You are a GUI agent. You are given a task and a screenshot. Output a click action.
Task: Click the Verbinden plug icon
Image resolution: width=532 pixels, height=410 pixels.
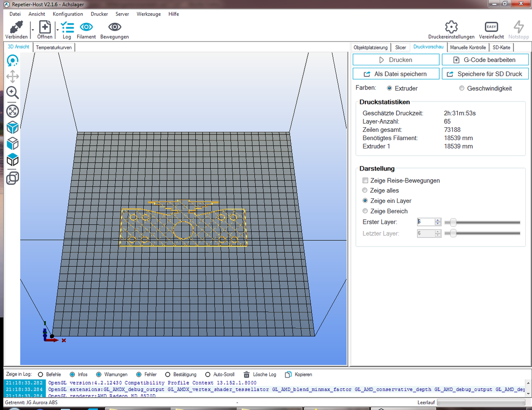[16, 27]
